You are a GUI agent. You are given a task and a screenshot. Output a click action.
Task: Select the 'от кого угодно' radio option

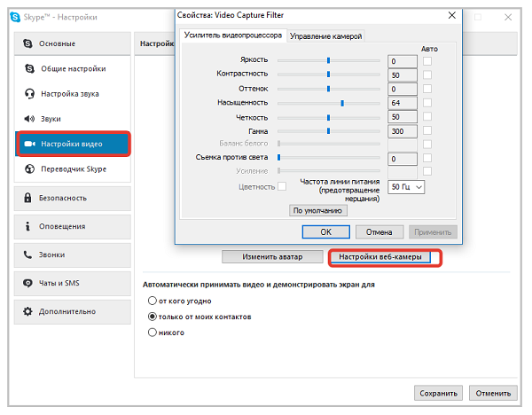152,301
